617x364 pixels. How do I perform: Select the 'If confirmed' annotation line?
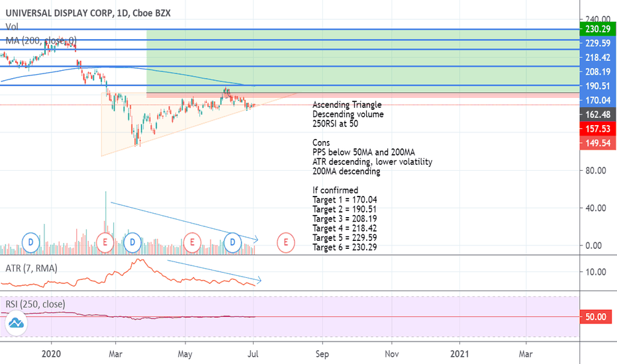pyautogui.click(x=335, y=190)
